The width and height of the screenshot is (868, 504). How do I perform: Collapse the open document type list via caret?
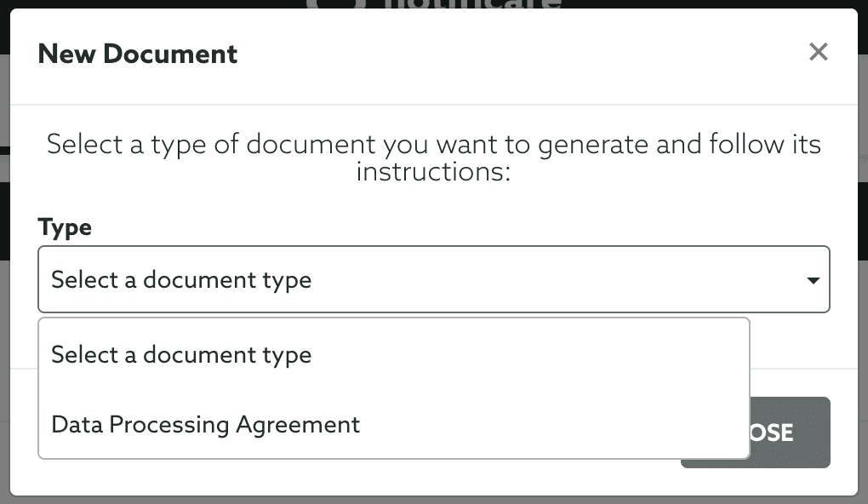[814, 280]
